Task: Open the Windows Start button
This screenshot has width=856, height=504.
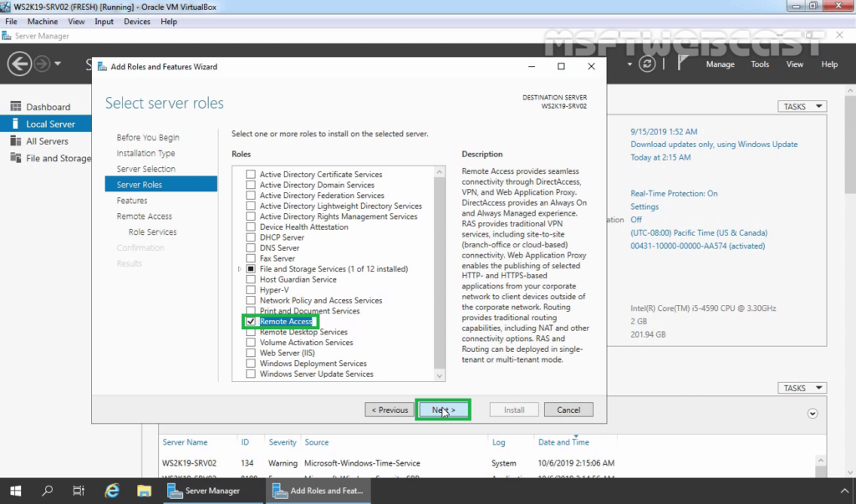Action: 15,491
